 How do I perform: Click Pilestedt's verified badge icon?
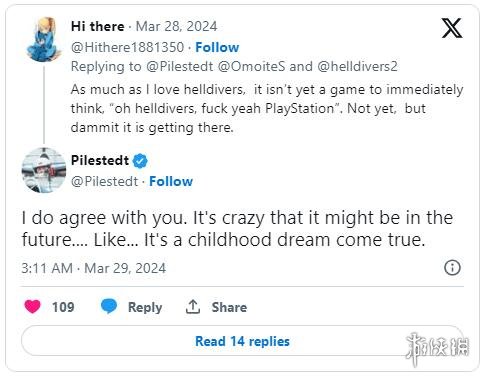tap(140, 161)
